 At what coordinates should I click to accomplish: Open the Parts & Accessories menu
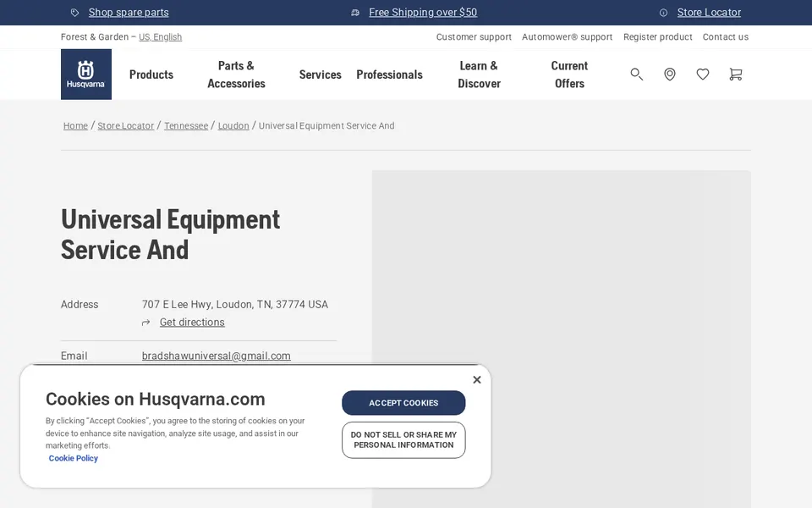click(236, 75)
